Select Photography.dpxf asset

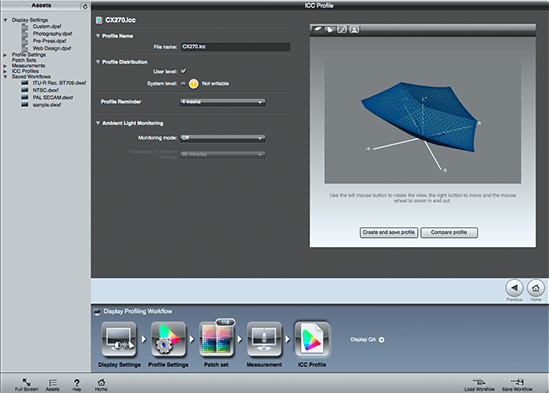click(52, 34)
